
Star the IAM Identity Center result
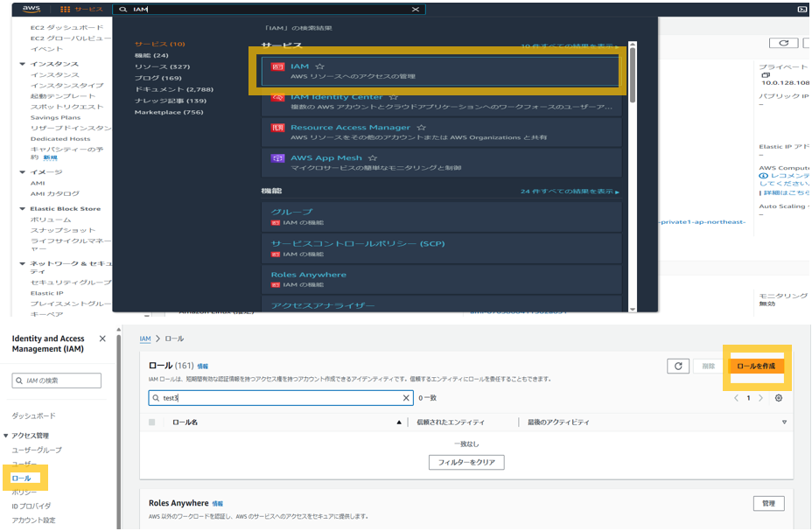[x=394, y=97]
